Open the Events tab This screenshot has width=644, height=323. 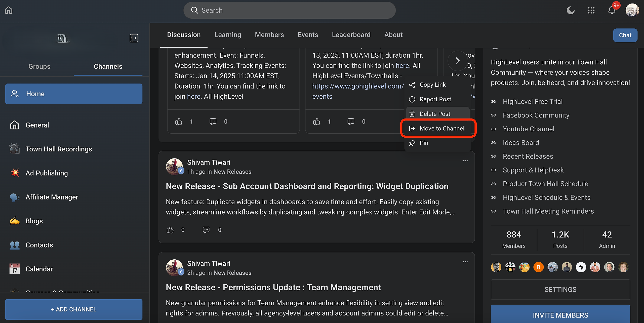(308, 35)
